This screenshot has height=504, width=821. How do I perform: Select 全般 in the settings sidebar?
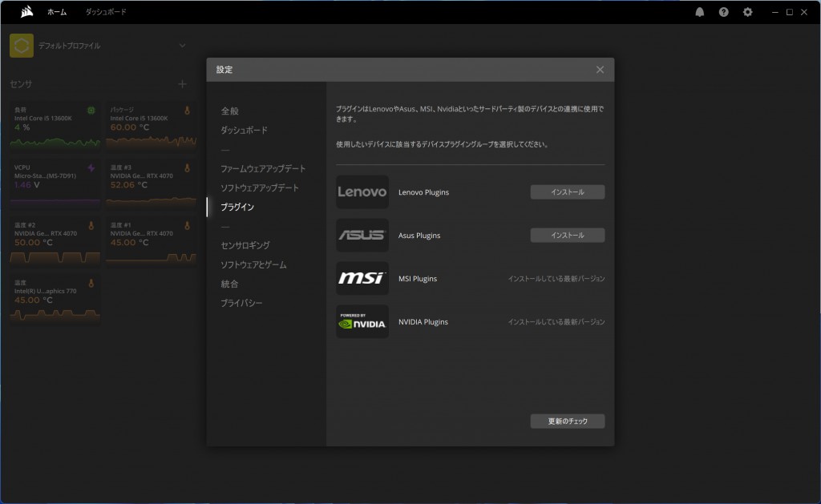(229, 111)
